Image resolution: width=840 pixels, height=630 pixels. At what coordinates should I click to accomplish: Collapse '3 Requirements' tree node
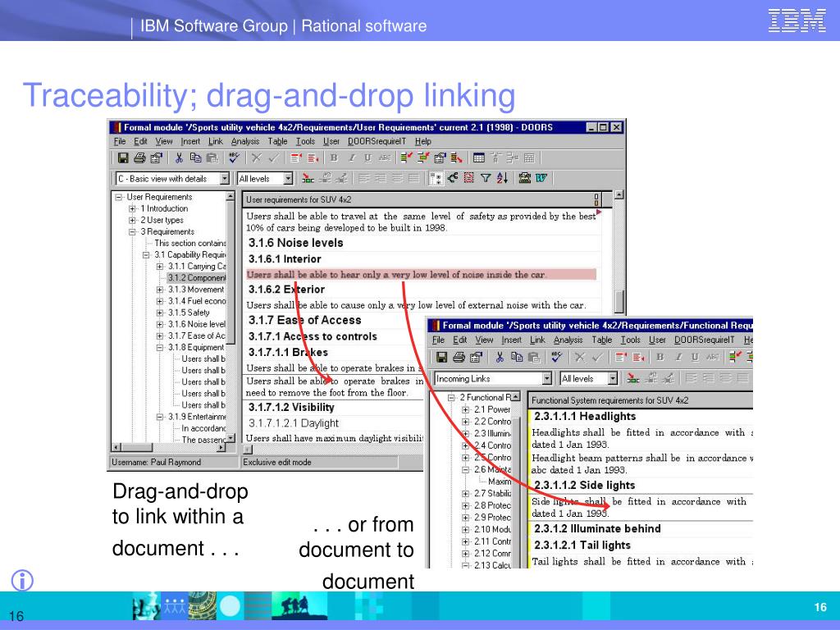[132, 232]
